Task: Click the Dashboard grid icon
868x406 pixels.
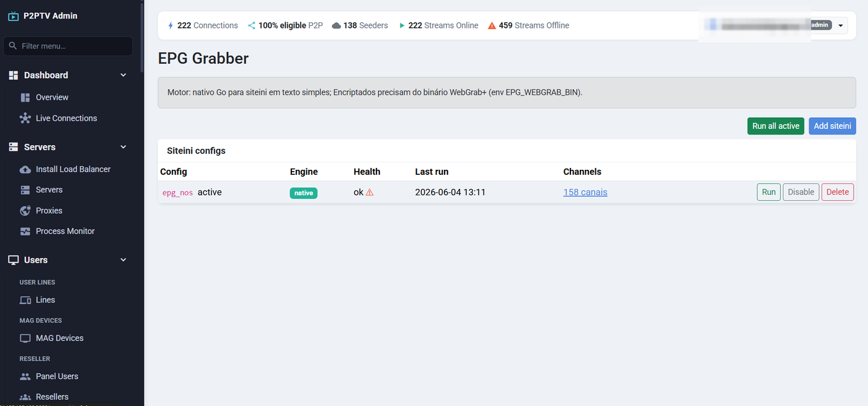Action: tap(13, 75)
